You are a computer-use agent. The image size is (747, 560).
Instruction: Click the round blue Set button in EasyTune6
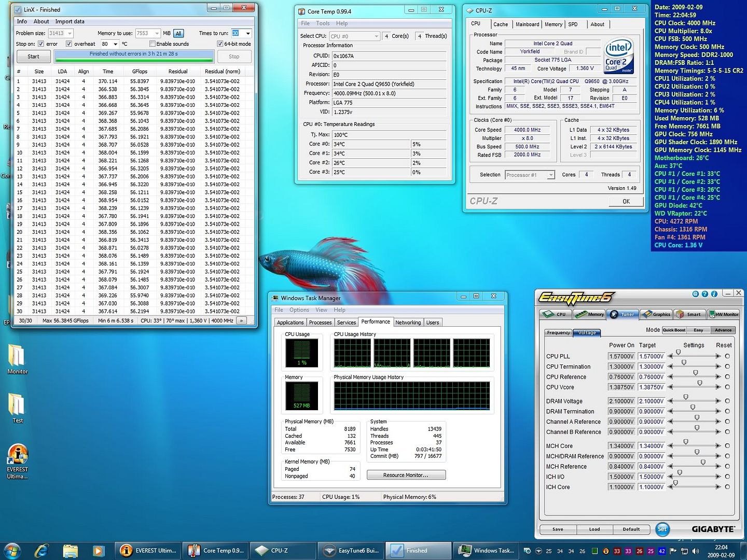click(x=662, y=529)
